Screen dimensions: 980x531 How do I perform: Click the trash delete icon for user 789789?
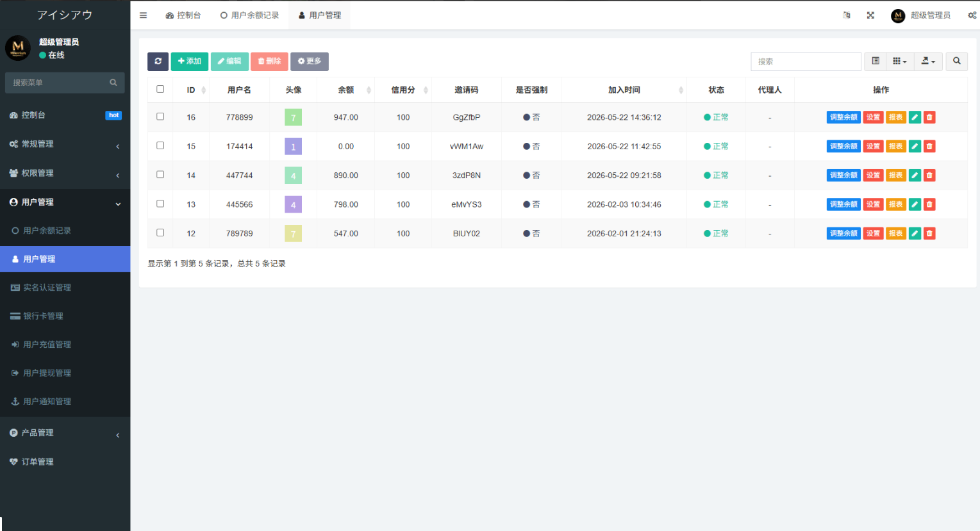tap(929, 234)
